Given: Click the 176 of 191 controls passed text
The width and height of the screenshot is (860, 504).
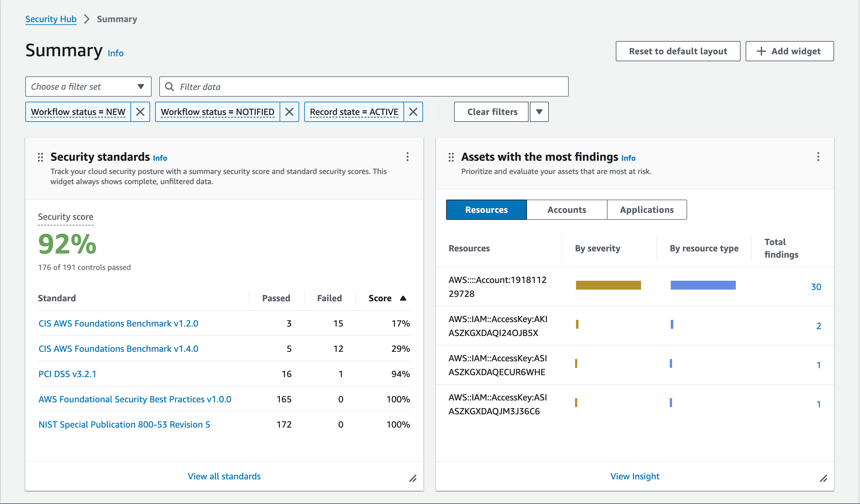Looking at the screenshot, I should [x=84, y=267].
